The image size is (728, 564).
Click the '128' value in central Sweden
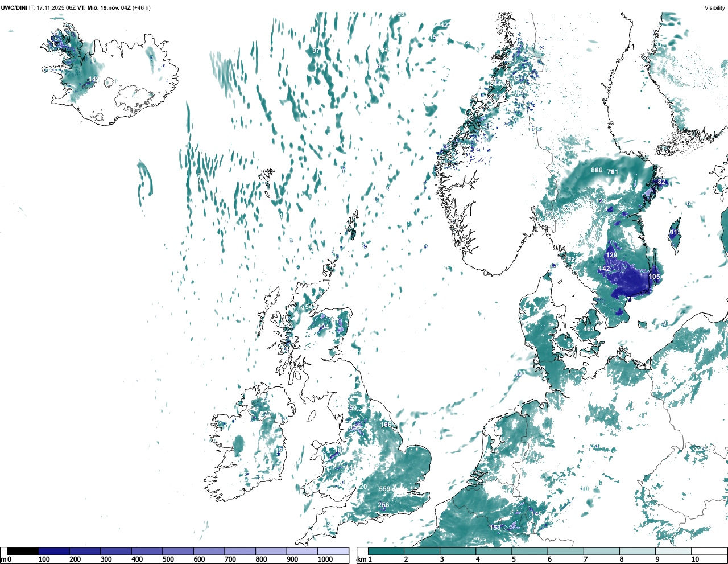coord(601,201)
